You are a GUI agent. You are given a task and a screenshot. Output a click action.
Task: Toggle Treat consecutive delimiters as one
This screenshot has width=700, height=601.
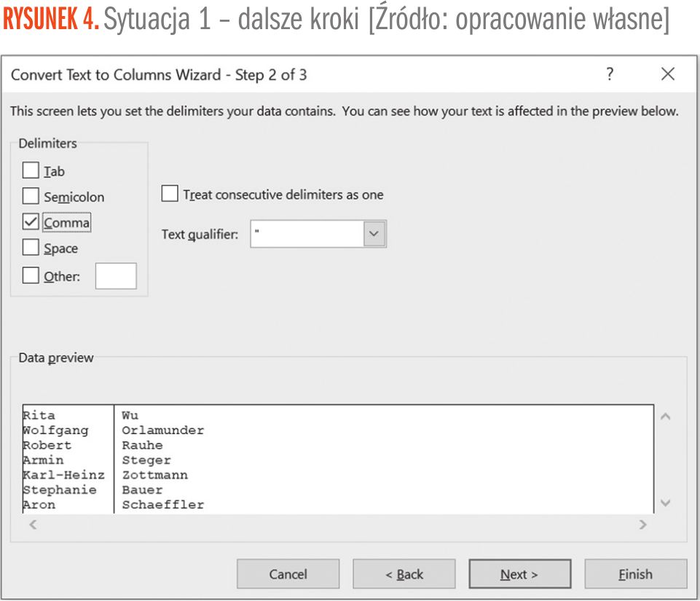[170, 195]
